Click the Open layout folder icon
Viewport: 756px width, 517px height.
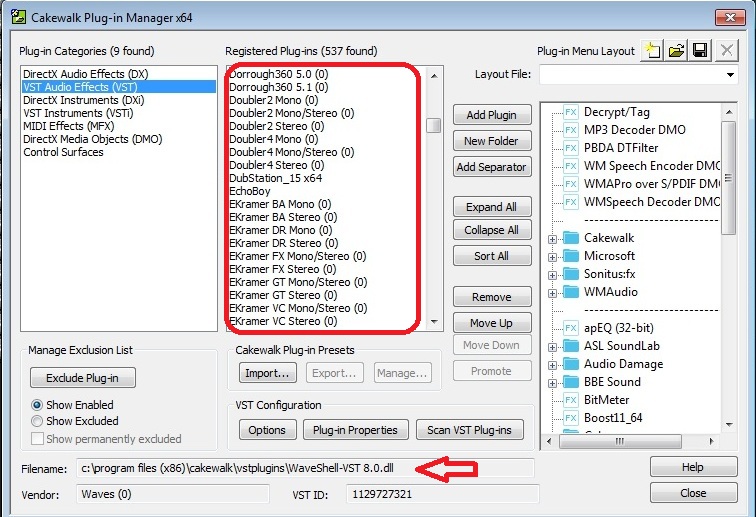point(678,50)
